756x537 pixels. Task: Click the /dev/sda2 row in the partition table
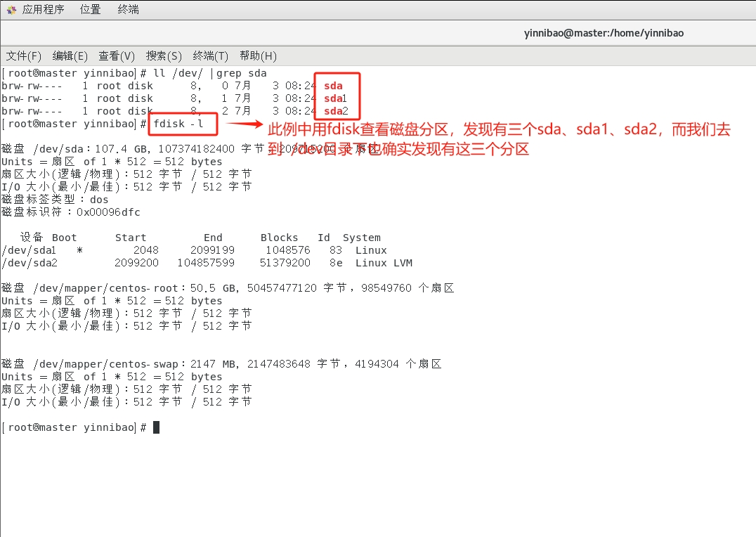(x=207, y=263)
